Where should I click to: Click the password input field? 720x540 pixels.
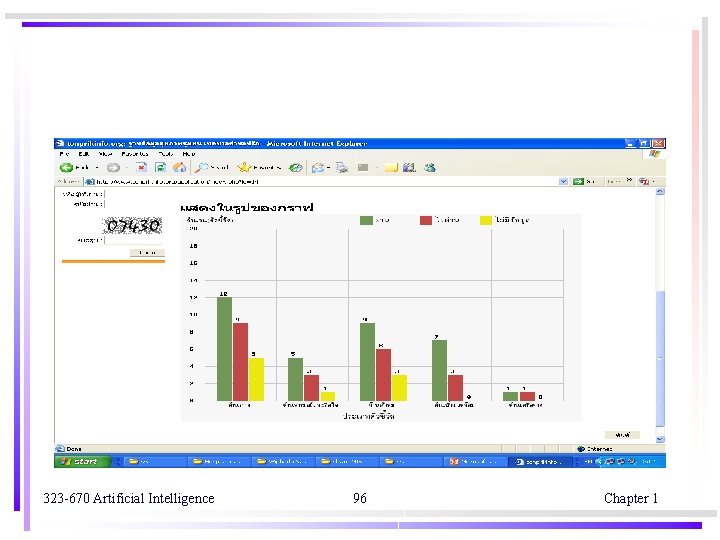(x=134, y=203)
